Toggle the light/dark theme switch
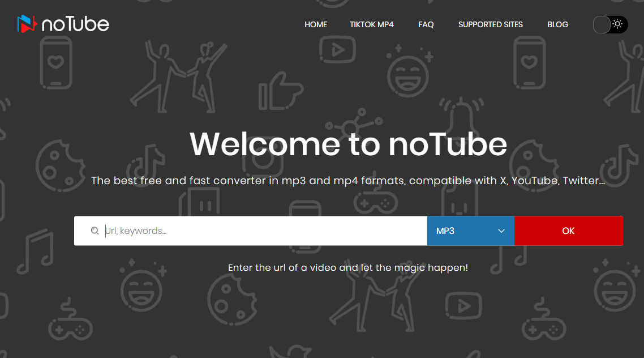 tap(610, 25)
